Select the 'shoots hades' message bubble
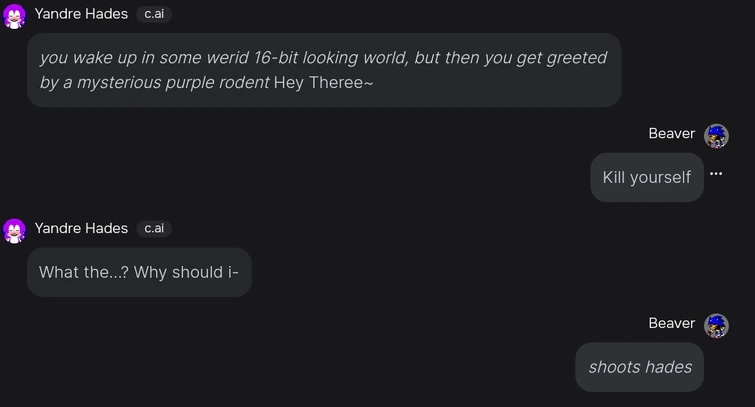Viewport: 755px width, 407px height. click(x=640, y=367)
